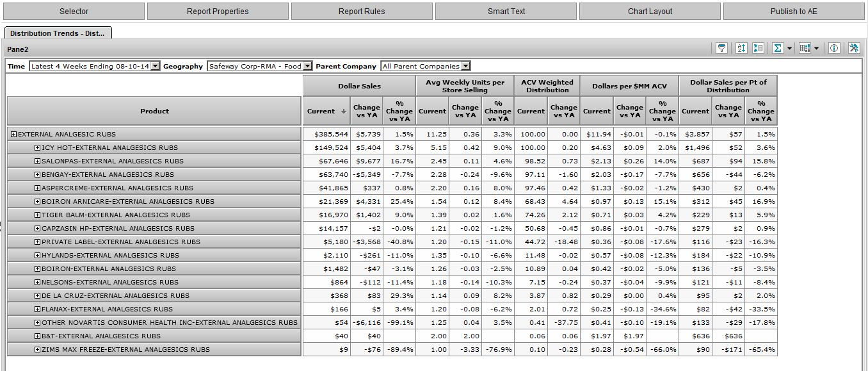
Task: Click the Sigma totals icon
Action: click(777, 49)
